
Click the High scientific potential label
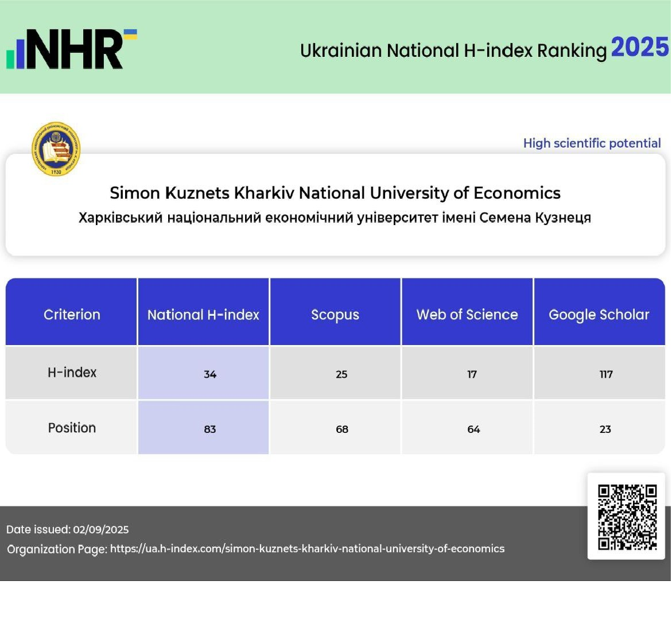point(592,143)
